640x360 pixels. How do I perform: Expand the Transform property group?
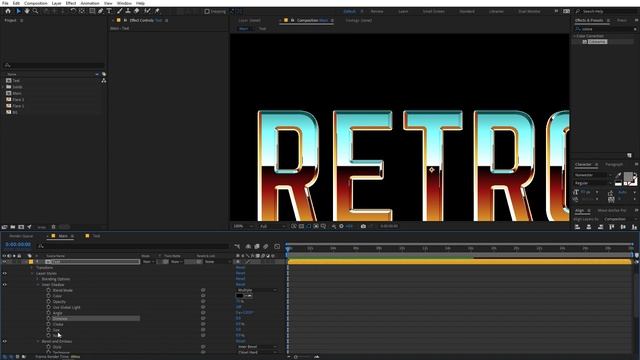(33, 268)
